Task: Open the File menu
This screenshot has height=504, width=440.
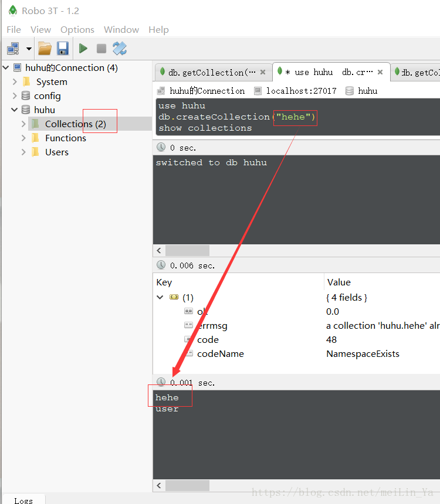Action: [14, 29]
